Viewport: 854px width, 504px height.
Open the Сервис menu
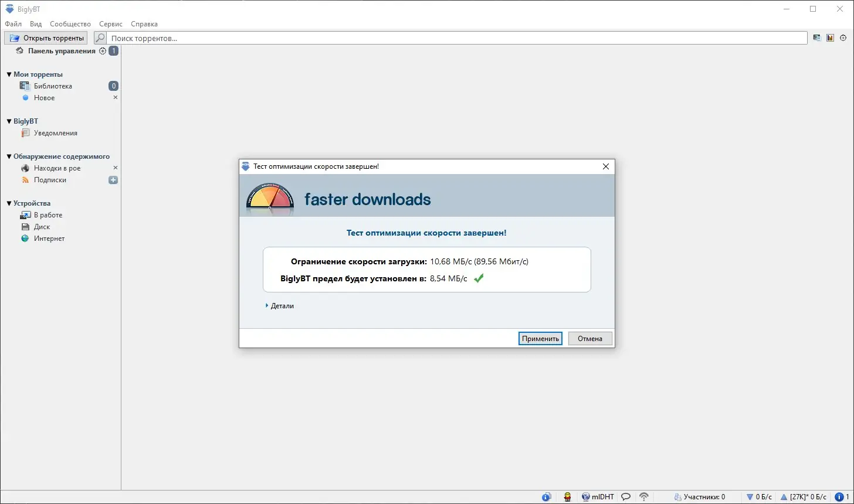pyautogui.click(x=111, y=24)
